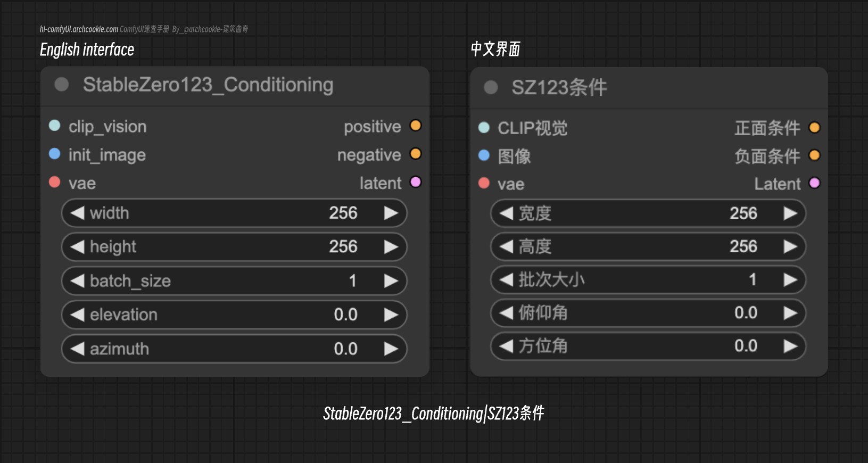This screenshot has width=868, height=463.
Task: Decrease azimuth with the left arrow
Action: (78, 349)
